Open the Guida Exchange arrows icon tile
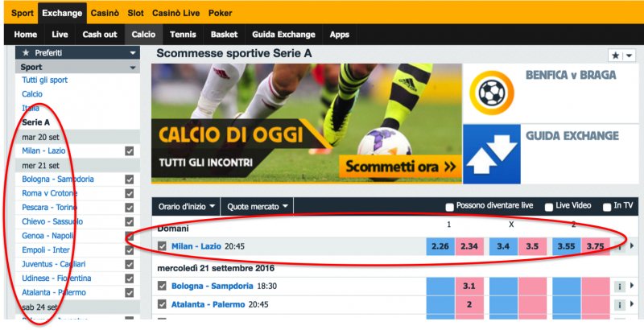Image resolution: width=644 pixels, height=330 pixels. [x=492, y=155]
